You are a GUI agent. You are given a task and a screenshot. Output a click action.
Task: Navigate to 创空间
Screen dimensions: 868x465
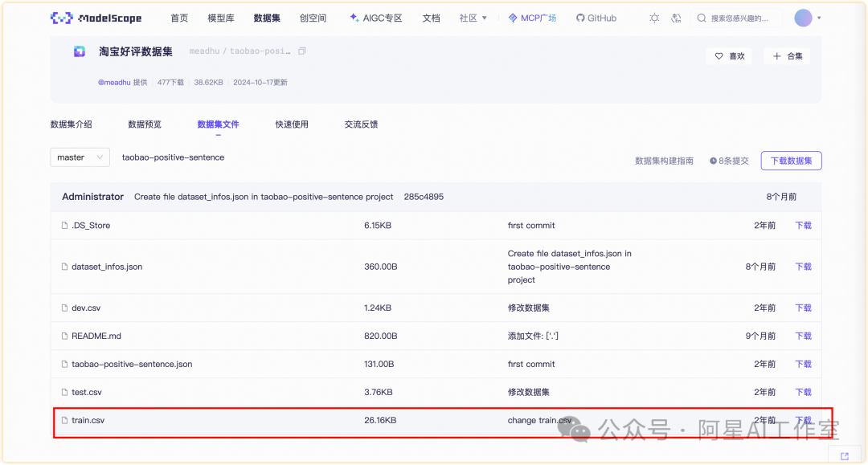click(313, 18)
